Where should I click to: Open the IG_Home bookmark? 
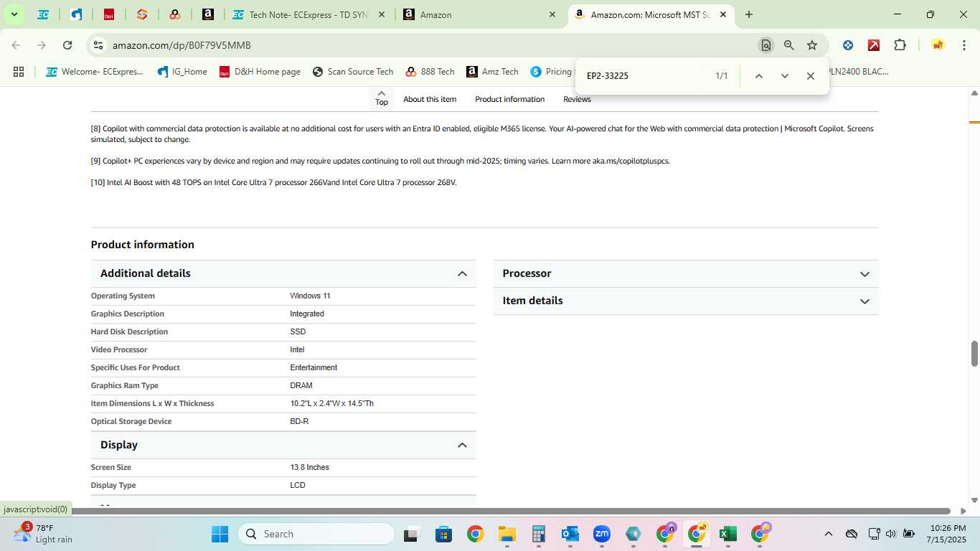click(x=182, y=72)
